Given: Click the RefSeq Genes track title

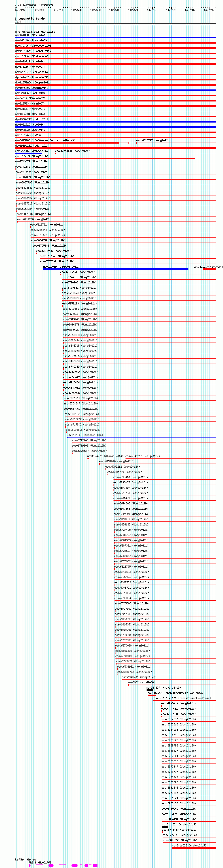Looking at the screenshot, I should click(x=25, y=859).
